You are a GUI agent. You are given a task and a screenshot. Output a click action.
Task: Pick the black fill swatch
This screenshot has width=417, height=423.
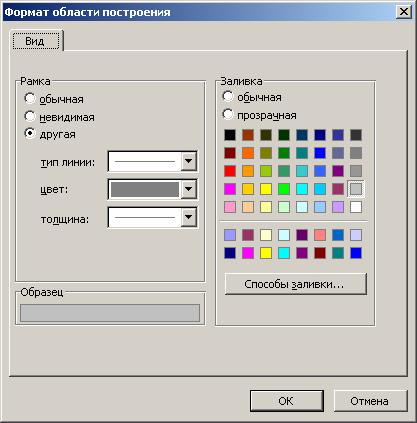point(230,135)
